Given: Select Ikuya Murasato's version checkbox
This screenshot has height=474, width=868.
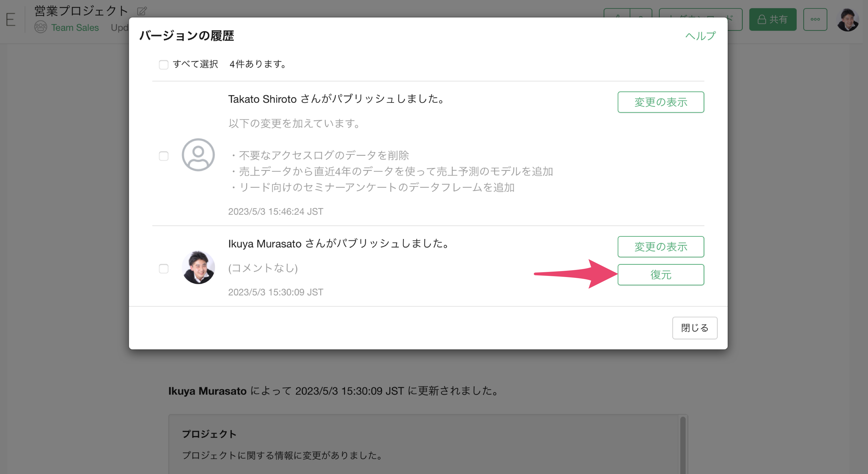Looking at the screenshot, I should (x=163, y=268).
